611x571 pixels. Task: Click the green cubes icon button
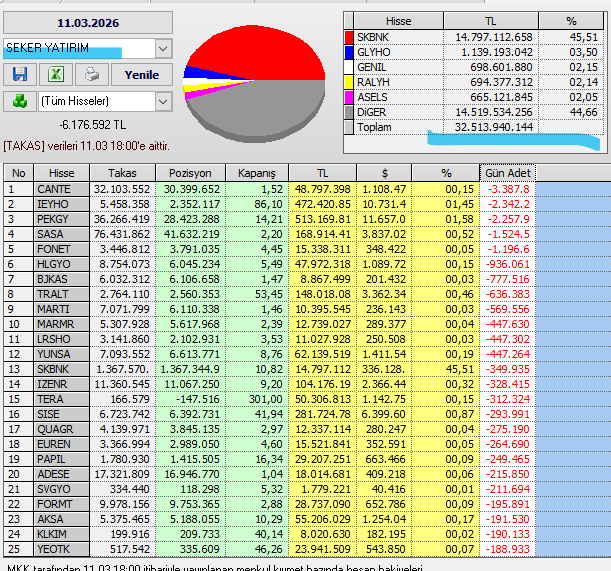20,101
